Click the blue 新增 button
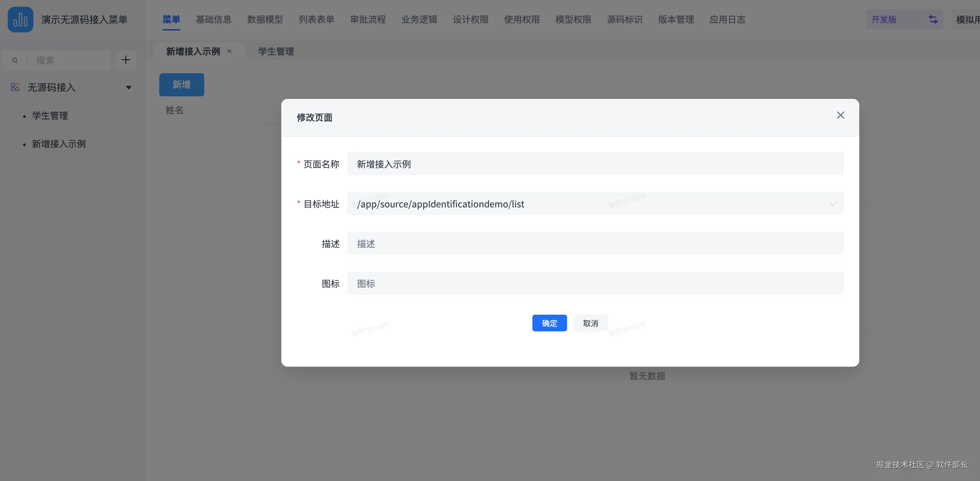This screenshot has width=980, height=481. tap(181, 84)
